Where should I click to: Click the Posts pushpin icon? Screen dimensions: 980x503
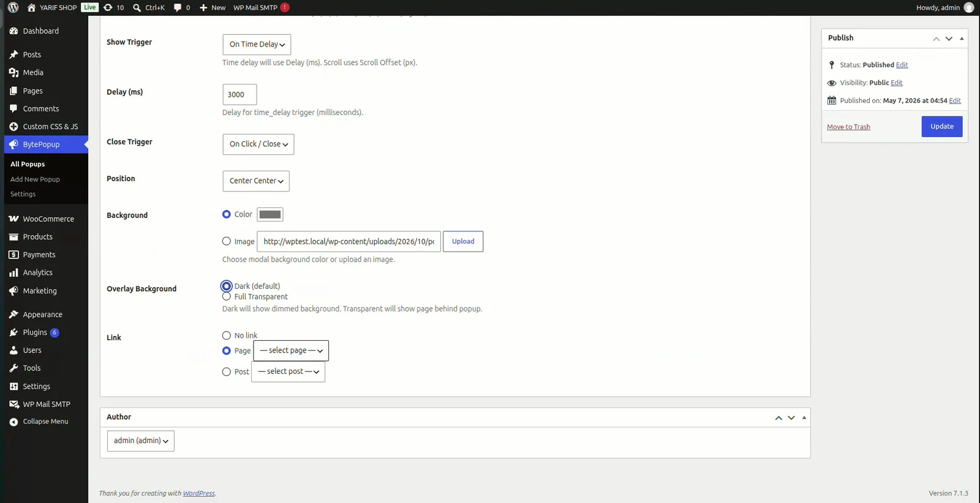coord(13,54)
